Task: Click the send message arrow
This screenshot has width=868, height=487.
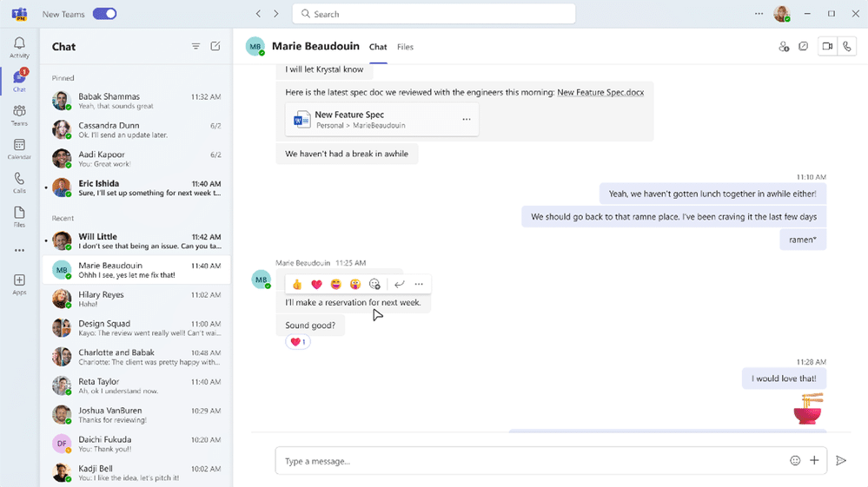Action: click(841, 461)
